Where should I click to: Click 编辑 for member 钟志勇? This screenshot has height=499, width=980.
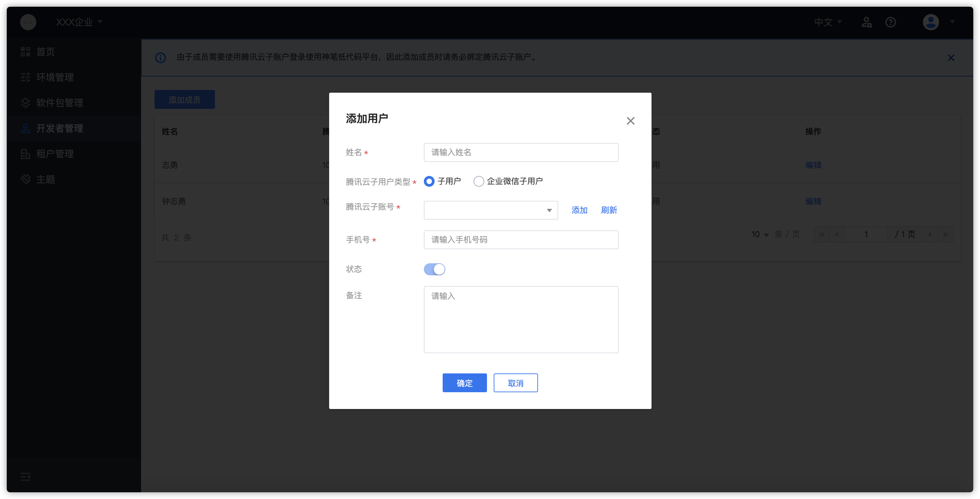pos(813,201)
